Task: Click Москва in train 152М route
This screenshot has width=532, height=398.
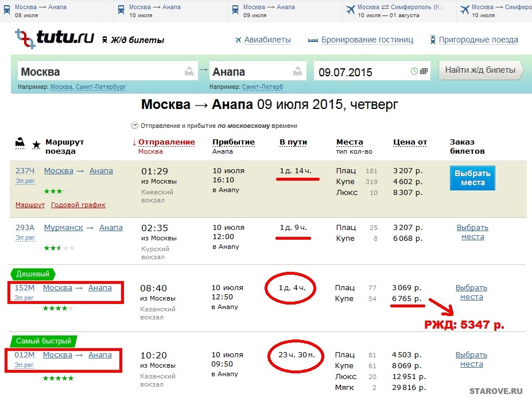Action: coord(57,288)
